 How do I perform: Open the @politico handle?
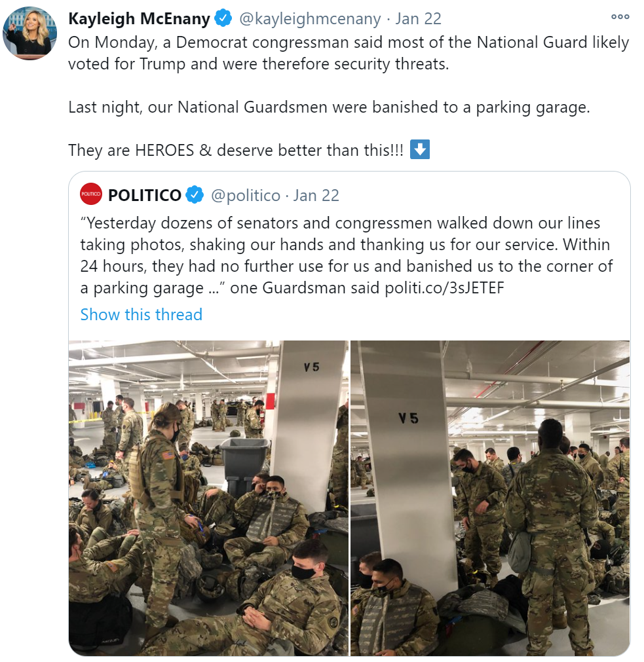click(x=246, y=196)
